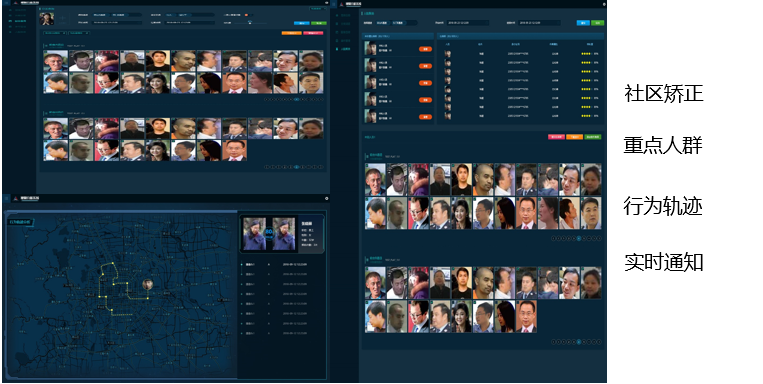Click the 社区矫正 text label on the right
Screen dimensions: 763x384
tap(664, 93)
